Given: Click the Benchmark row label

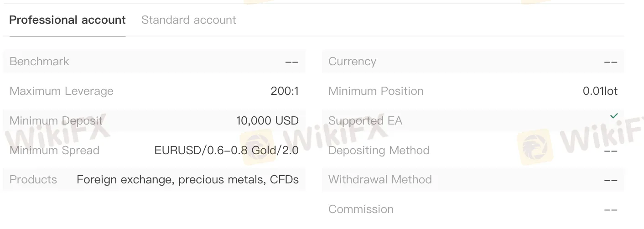Looking at the screenshot, I should click(39, 62).
